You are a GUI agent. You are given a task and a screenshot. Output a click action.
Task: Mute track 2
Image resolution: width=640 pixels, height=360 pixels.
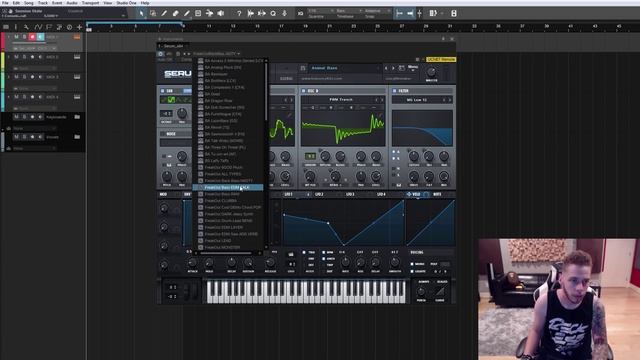pyautogui.click(x=16, y=57)
